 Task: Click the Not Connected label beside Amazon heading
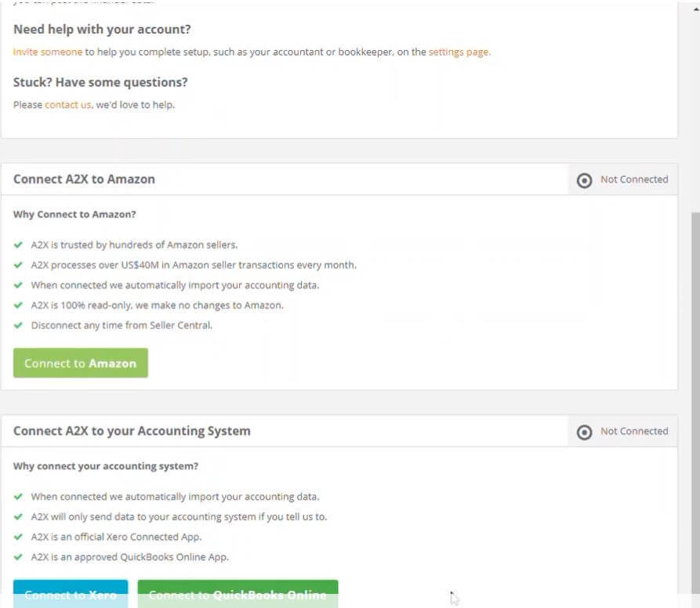(634, 179)
